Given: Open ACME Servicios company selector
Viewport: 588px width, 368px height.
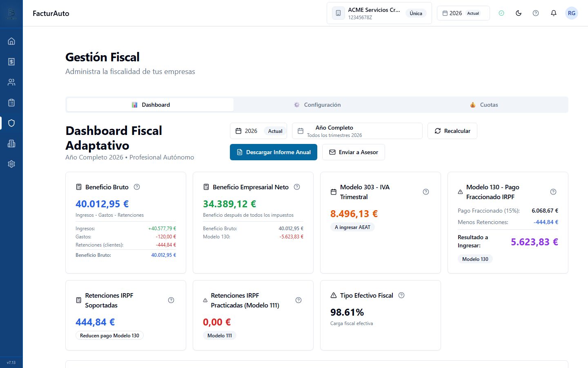Looking at the screenshot, I should tap(379, 13).
